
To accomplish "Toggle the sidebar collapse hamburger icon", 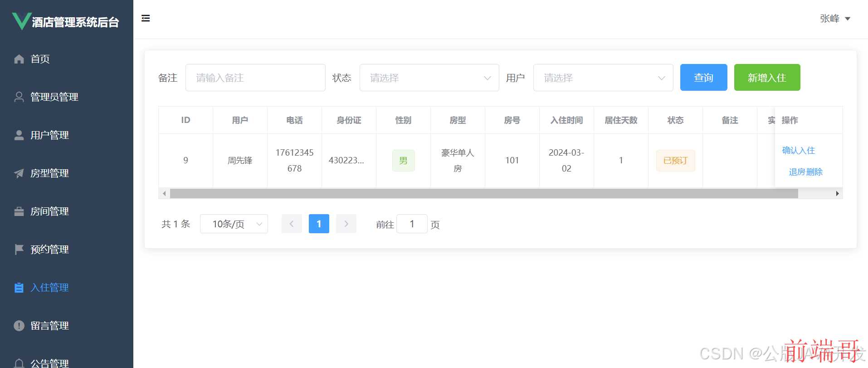I will point(146,18).
